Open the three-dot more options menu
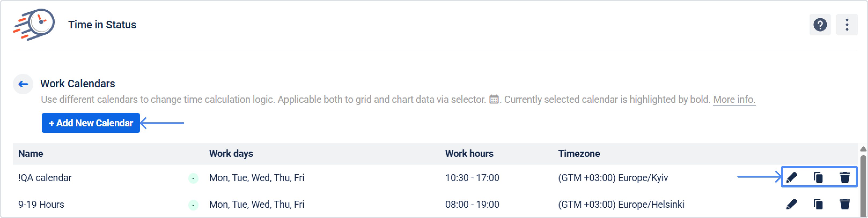 click(x=847, y=25)
